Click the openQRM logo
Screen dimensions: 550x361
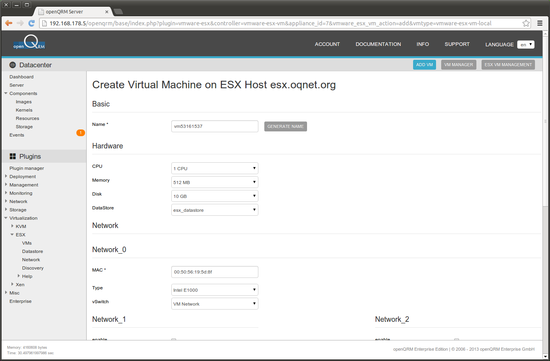(x=29, y=42)
